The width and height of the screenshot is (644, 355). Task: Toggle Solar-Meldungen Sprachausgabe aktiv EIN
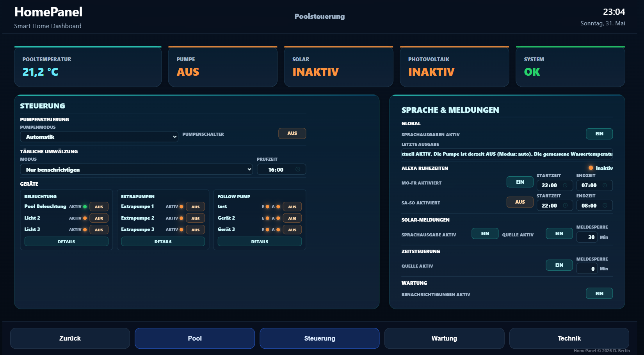pyautogui.click(x=485, y=234)
